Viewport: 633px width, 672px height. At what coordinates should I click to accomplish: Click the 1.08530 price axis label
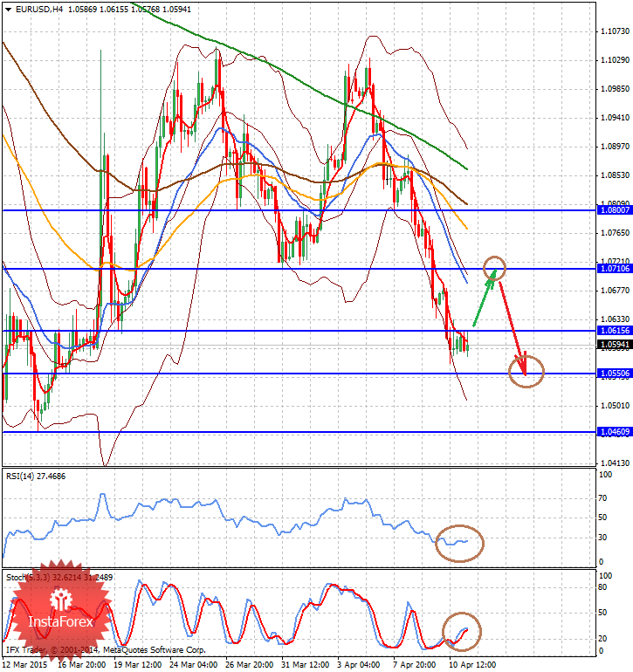[615, 175]
